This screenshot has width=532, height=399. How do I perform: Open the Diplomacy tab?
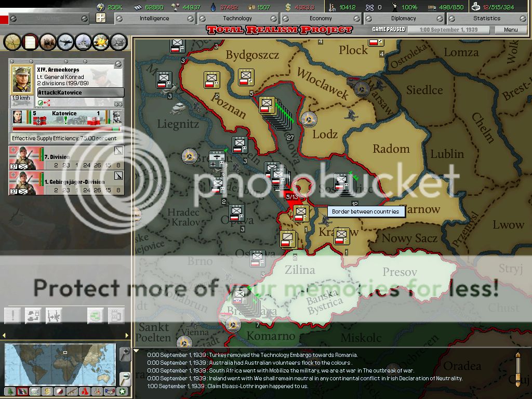[404, 18]
